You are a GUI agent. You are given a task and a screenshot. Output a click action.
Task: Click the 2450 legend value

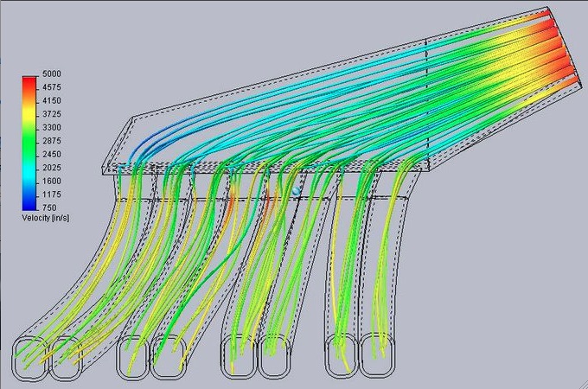[51, 155]
